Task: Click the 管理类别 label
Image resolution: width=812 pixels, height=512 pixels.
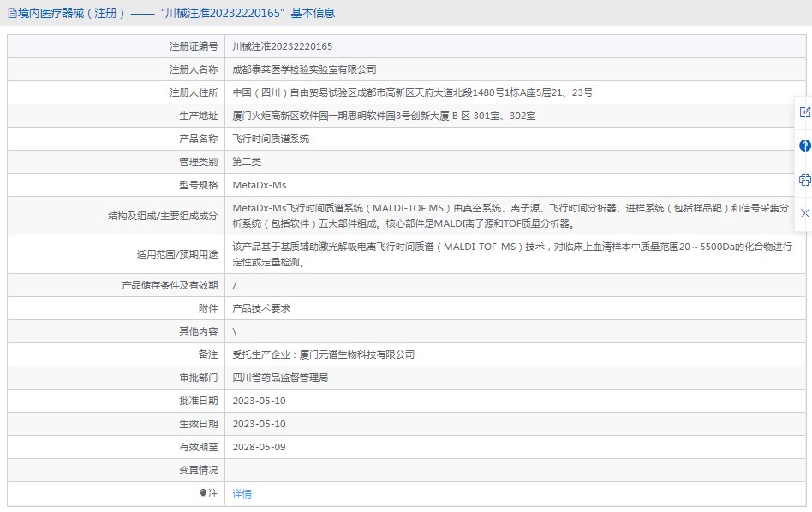Action: coord(199,162)
